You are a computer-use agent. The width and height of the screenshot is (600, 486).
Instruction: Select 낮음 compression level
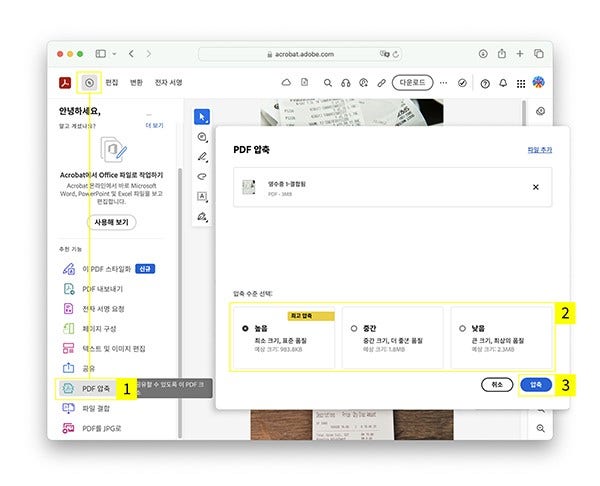point(501,338)
